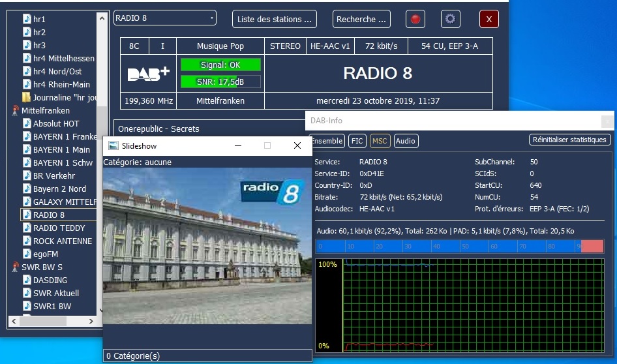Tune to SWR Aktuell
This screenshot has width=617, height=364.
(56, 293)
